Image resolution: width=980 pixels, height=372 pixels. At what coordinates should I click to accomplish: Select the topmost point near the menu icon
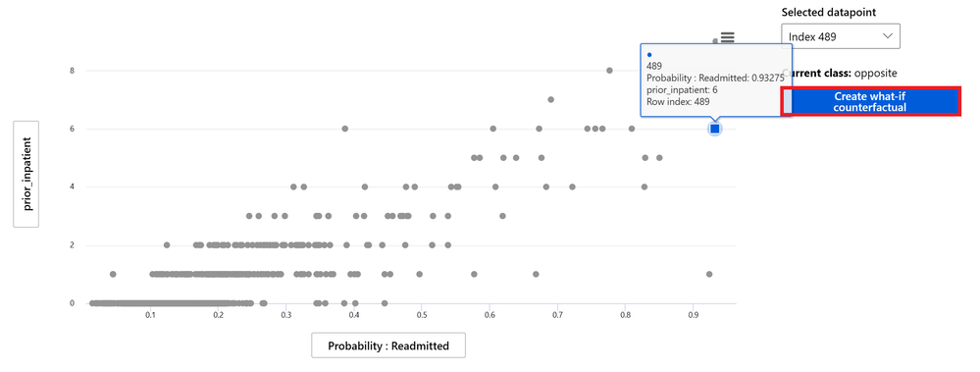tap(715, 41)
